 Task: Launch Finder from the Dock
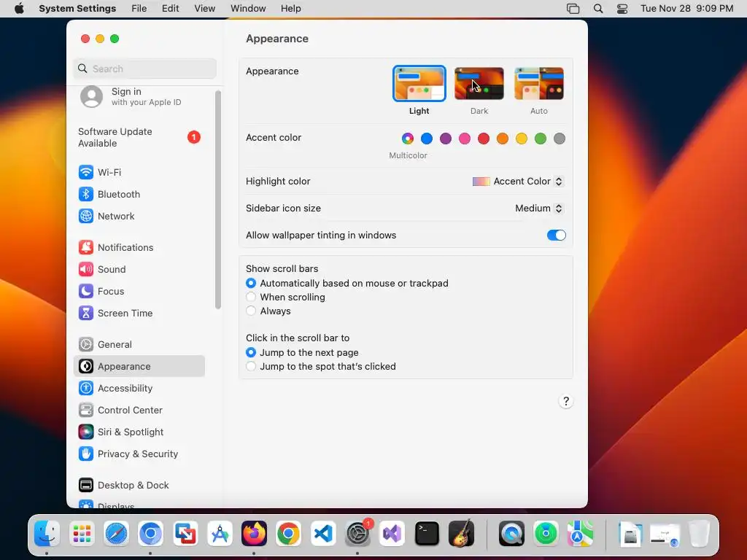pyautogui.click(x=47, y=533)
